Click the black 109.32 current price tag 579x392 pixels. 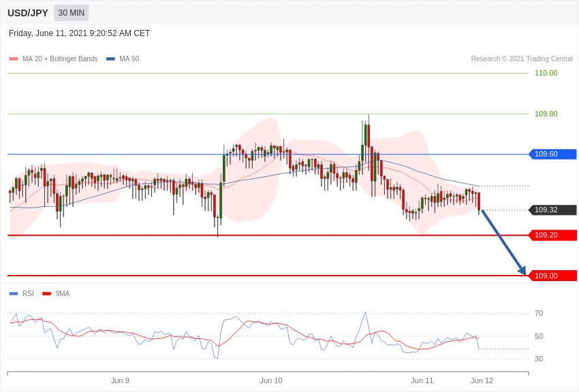point(553,210)
